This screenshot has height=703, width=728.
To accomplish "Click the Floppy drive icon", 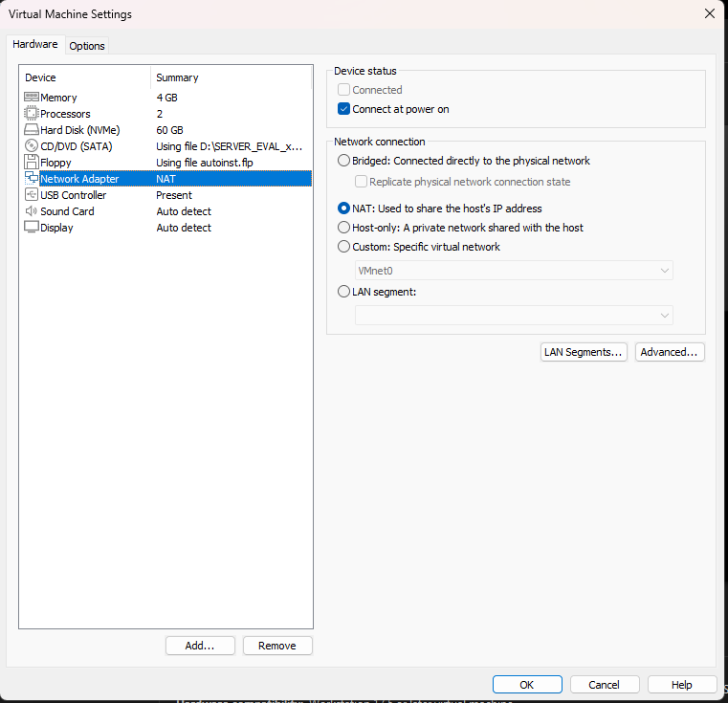I will click(x=31, y=163).
